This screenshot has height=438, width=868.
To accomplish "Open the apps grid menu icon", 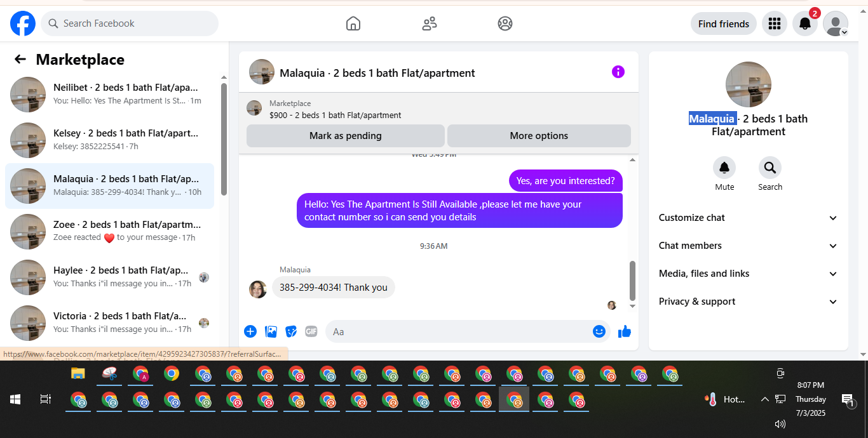I will tap(774, 23).
